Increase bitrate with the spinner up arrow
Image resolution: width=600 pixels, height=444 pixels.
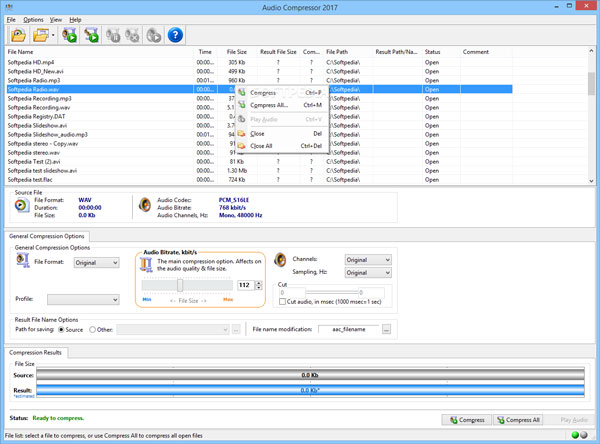point(259,283)
